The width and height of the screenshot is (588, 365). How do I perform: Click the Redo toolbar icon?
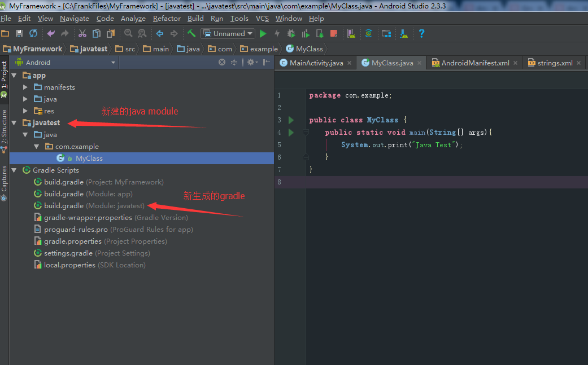65,34
